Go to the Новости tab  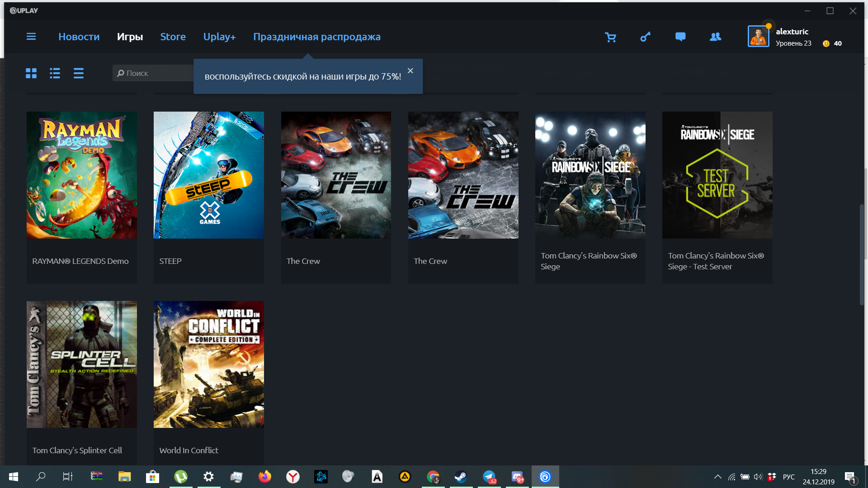click(79, 37)
